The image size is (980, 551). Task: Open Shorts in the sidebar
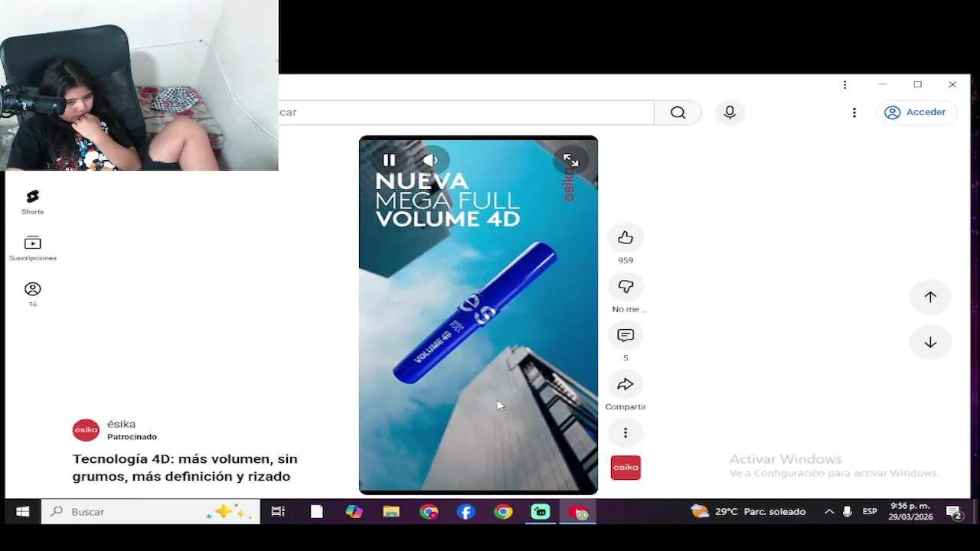[32, 203]
